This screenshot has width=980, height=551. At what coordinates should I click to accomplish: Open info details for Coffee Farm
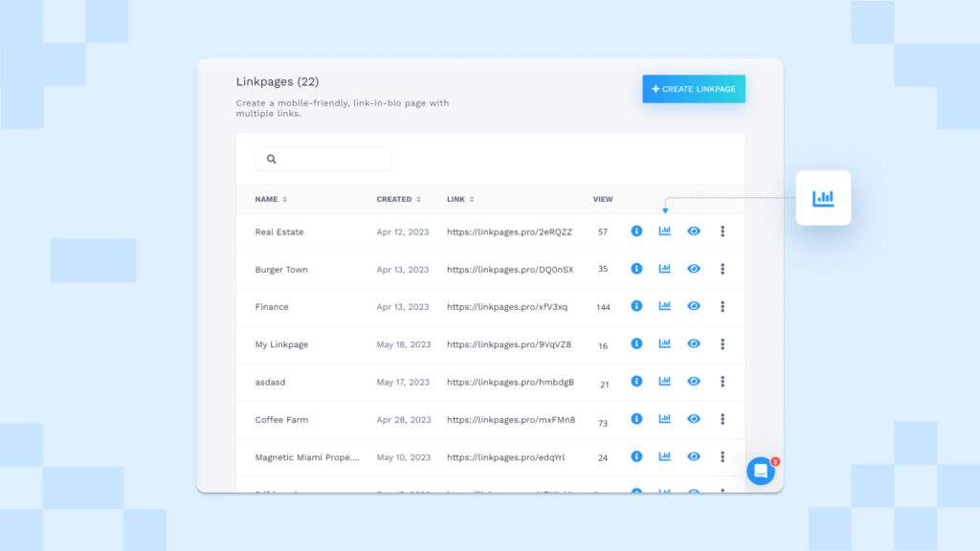coord(636,418)
